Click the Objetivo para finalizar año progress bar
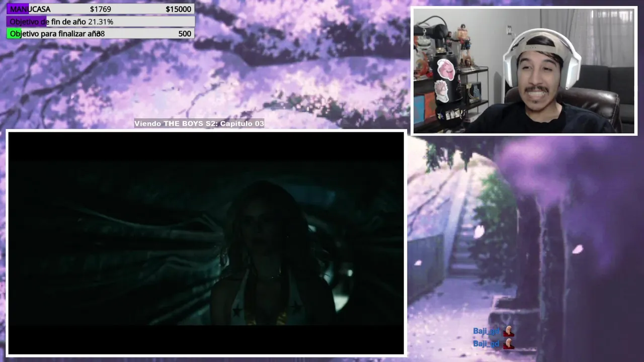Viewport: 644px width, 362px height. pos(101,34)
